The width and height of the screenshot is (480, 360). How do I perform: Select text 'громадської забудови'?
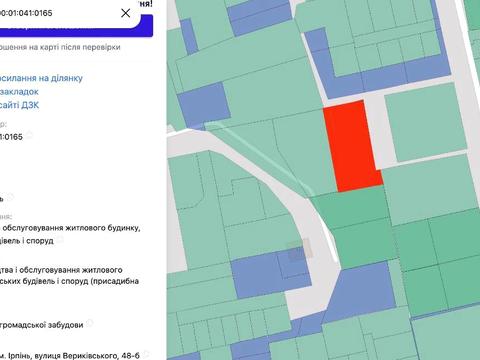(41, 325)
